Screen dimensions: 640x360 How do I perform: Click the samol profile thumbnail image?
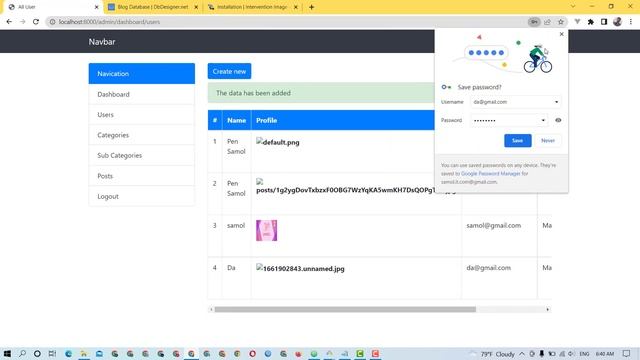tap(267, 230)
